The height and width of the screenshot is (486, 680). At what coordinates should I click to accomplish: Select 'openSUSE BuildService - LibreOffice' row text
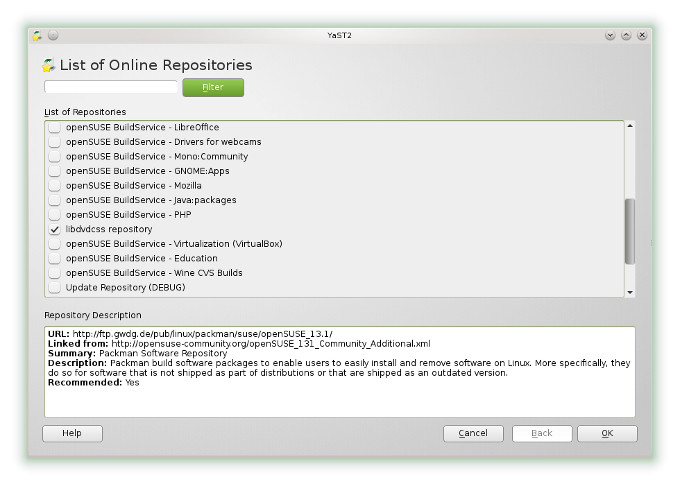coord(142,127)
